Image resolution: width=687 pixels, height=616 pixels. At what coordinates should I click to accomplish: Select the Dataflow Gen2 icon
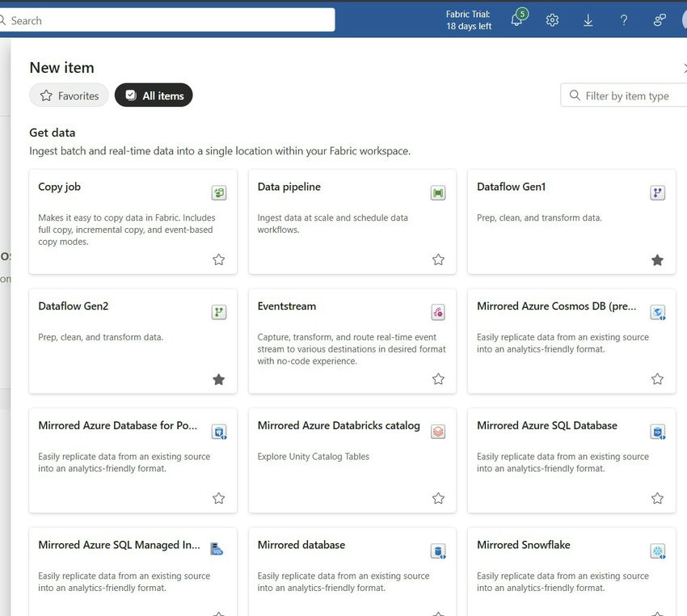click(218, 312)
